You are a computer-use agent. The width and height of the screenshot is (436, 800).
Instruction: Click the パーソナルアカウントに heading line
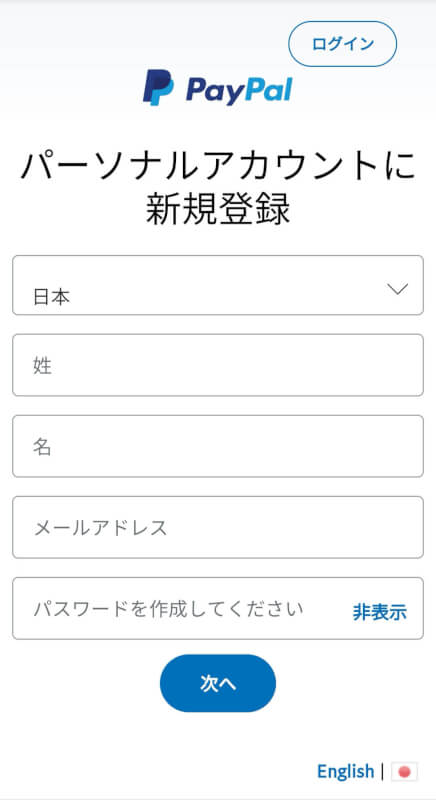218,166
